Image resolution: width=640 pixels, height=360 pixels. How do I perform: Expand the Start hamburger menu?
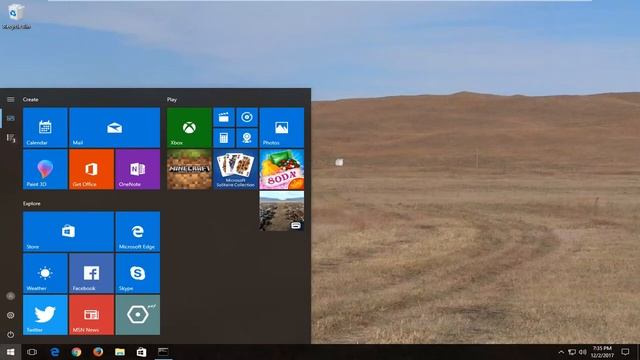[x=11, y=99]
